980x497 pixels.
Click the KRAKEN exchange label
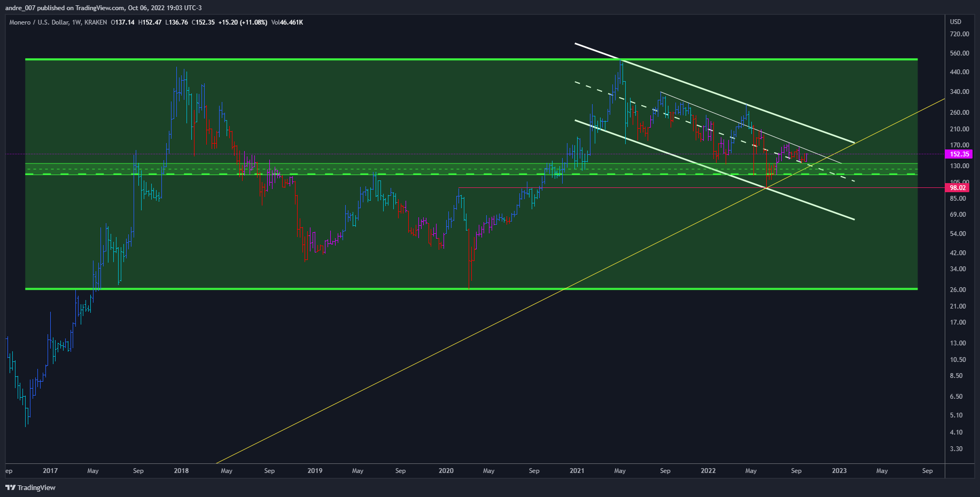point(96,22)
